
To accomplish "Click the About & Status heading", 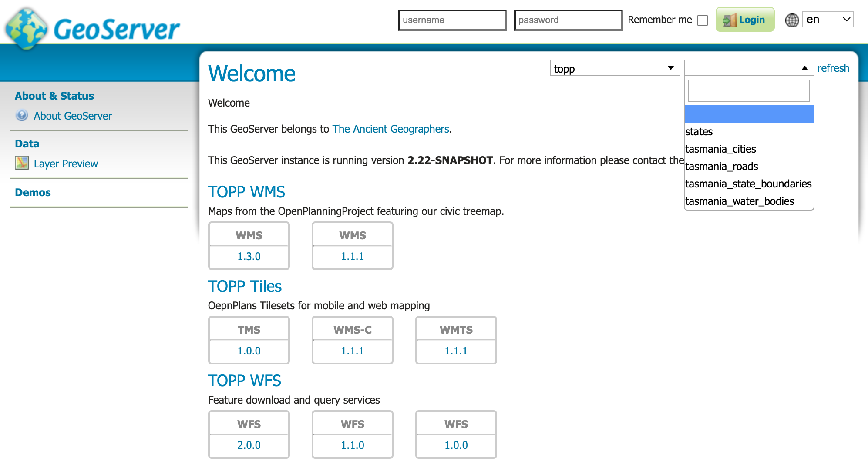I will (x=54, y=96).
